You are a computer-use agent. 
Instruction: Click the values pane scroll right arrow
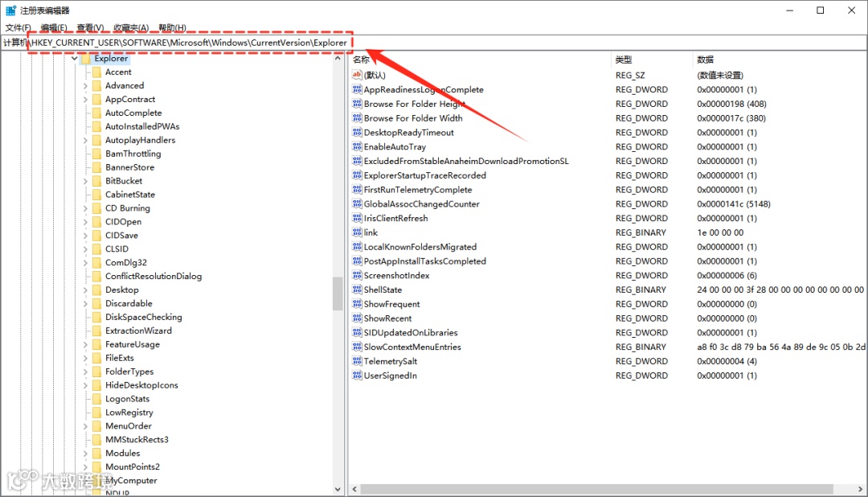860,489
